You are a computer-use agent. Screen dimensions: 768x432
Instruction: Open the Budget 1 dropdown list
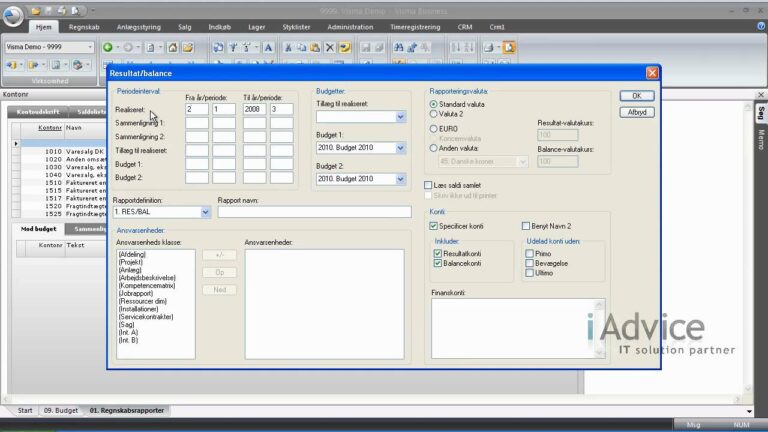(400, 149)
